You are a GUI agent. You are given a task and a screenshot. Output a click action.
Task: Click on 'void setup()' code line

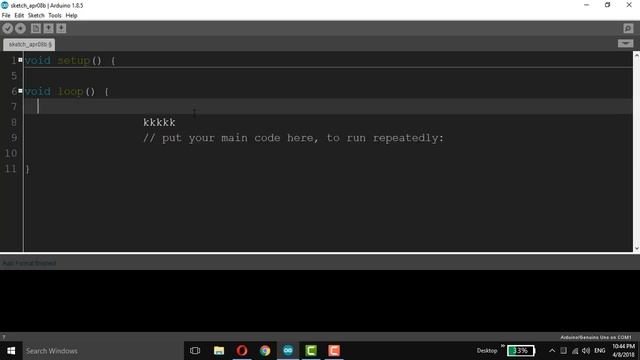[70, 60]
